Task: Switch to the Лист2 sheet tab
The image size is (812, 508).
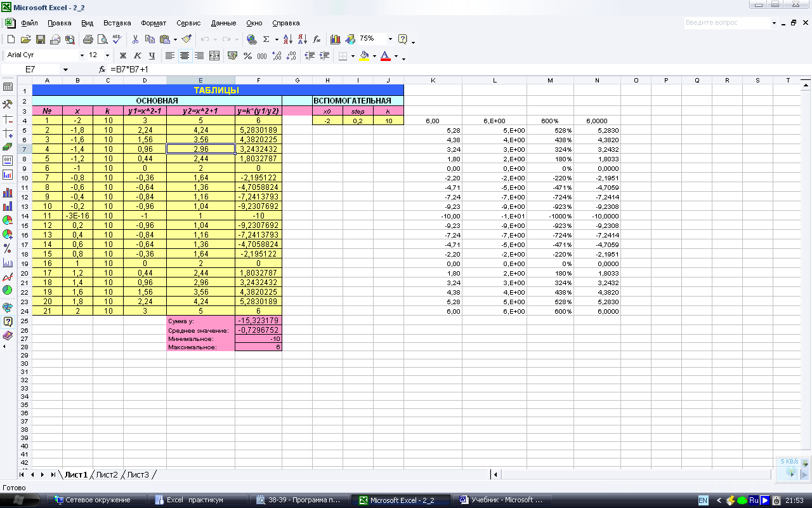Action: click(x=107, y=474)
